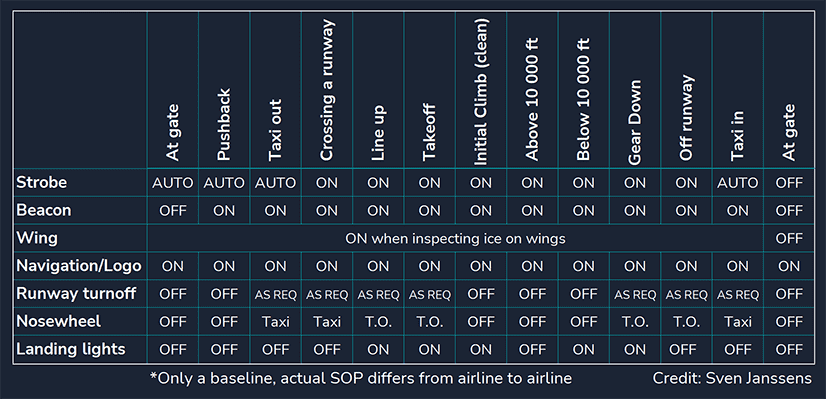The width and height of the screenshot is (826, 399).
Task: Click the Beacon ON cell under Pushback
Action: pyautogui.click(x=224, y=211)
